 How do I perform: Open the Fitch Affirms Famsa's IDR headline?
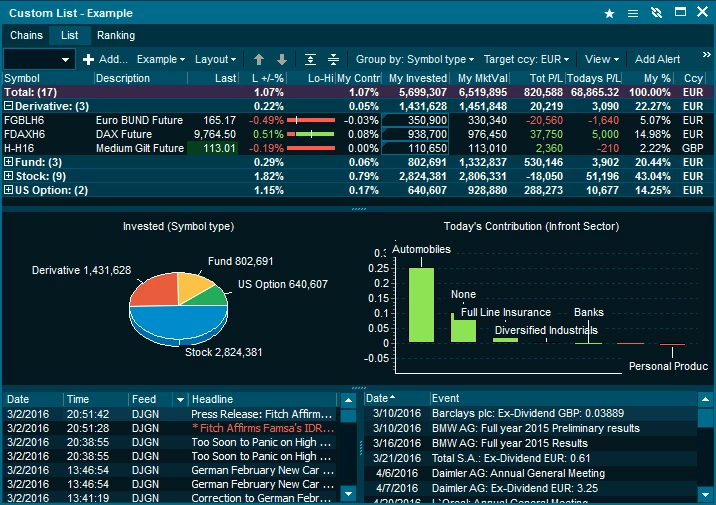point(262,428)
